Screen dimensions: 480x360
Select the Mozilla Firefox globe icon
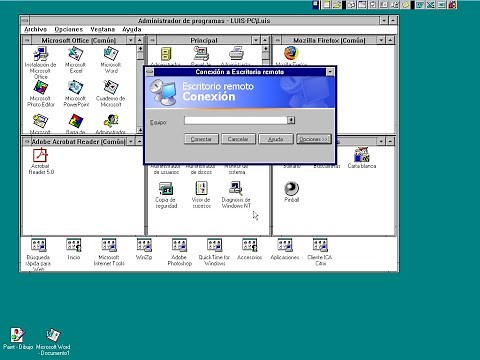click(291, 53)
